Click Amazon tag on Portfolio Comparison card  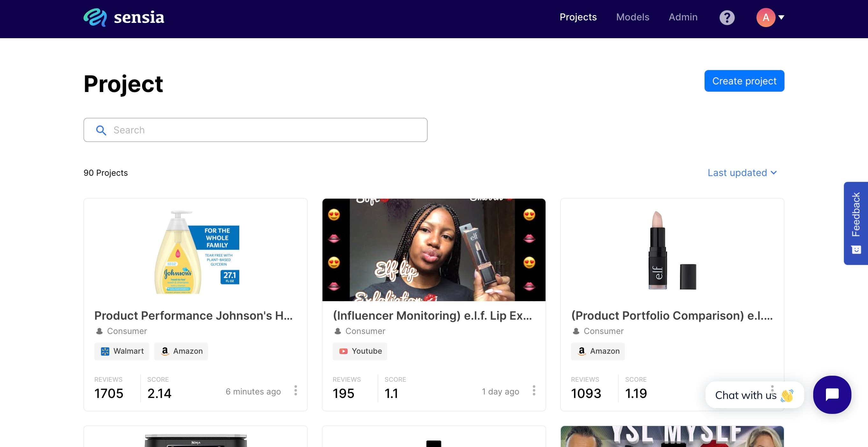pos(597,351)
